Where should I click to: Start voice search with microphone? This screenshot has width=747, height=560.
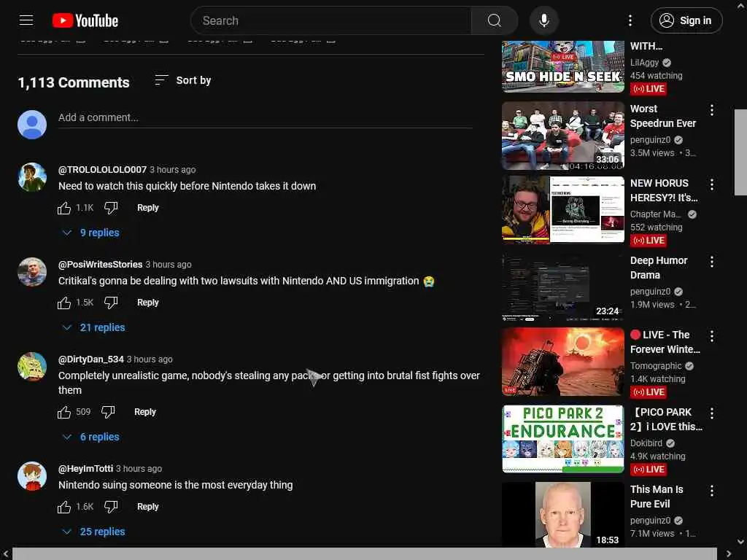coord(543,20)
